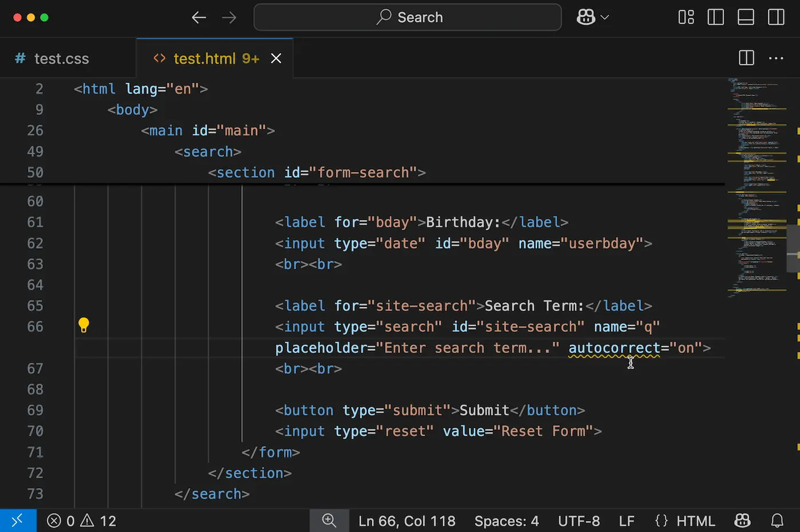Image resolution: width=800 pixels, height=532 pixels.
Task: Click into the Search box at the top
Action: (407, 17)
